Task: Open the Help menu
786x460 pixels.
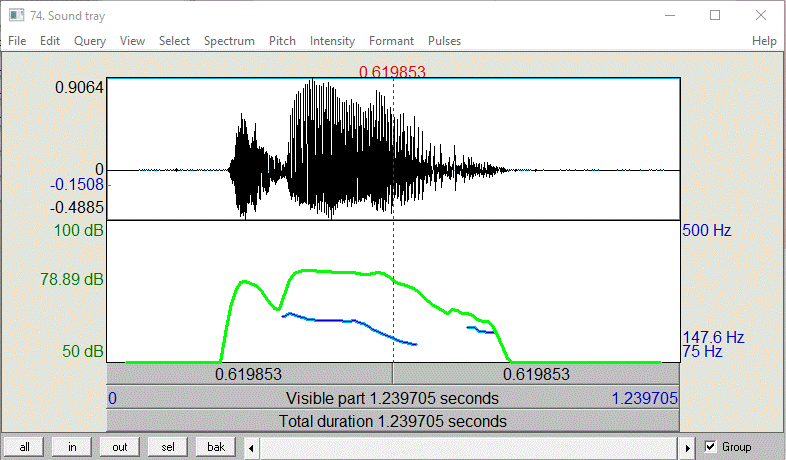Action: 764,41
